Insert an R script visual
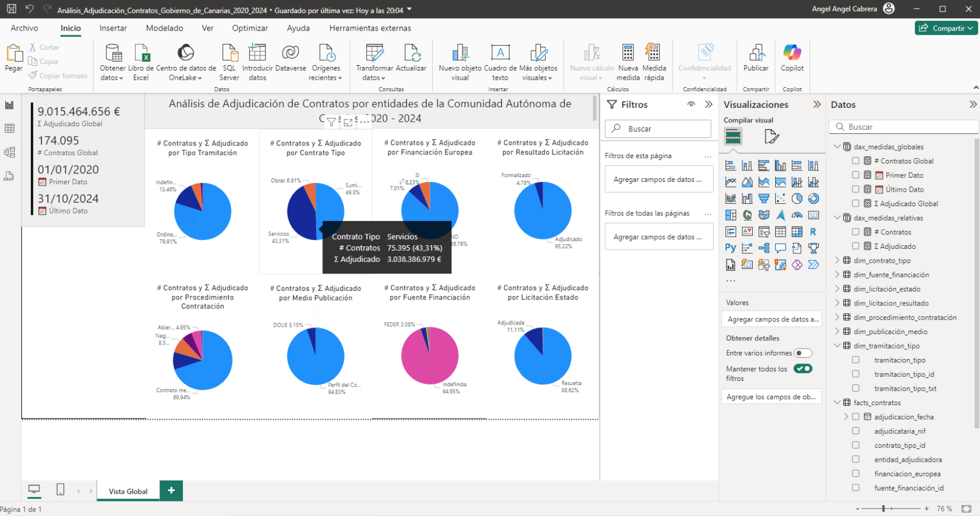This screenshot has height=516, width=980. 813,232
